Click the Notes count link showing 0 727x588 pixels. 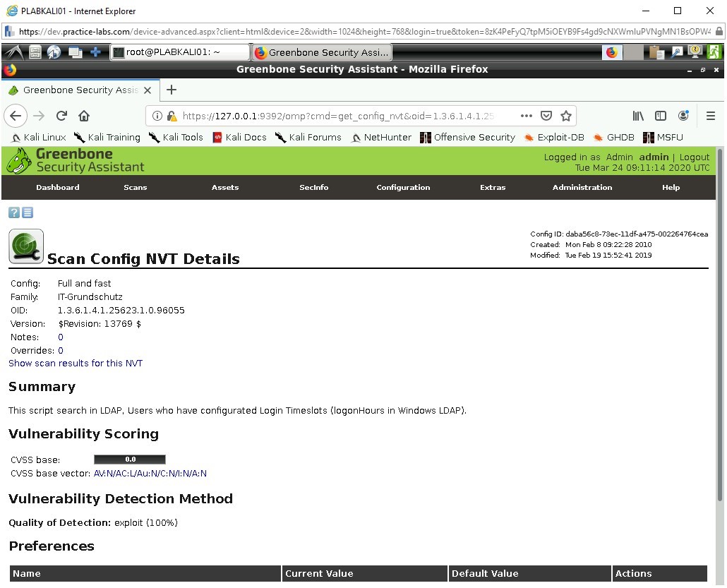[60, 337]
